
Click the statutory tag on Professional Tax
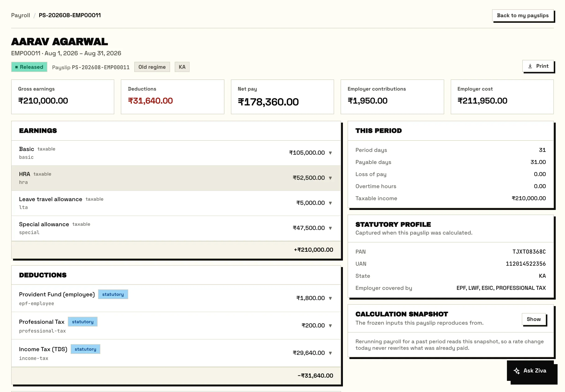click(x=83, y=321)
